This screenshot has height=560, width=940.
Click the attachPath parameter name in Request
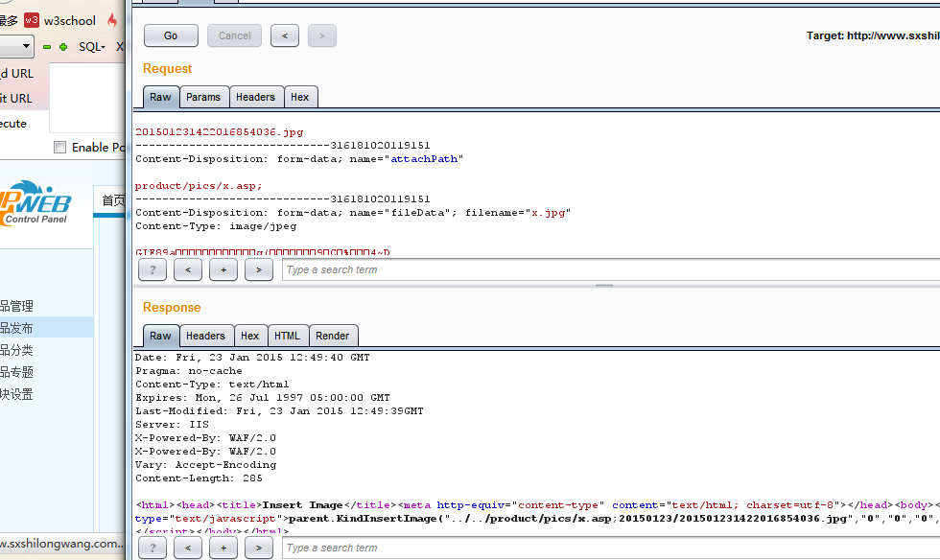pos(424,159)
